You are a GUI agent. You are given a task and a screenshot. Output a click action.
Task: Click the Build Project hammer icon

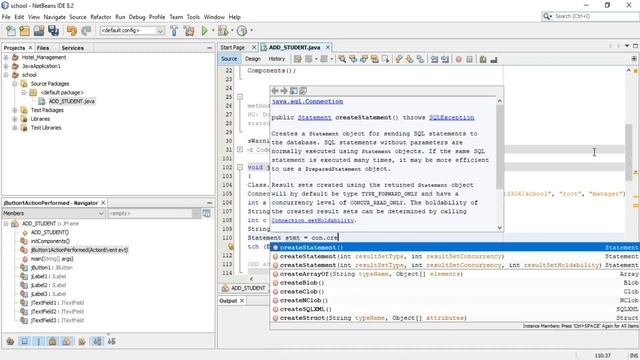pos(174,31)
